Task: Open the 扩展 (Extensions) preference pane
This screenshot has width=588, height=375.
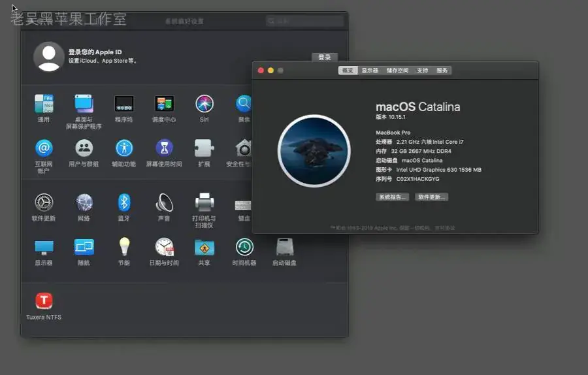Action: (204, 148)
